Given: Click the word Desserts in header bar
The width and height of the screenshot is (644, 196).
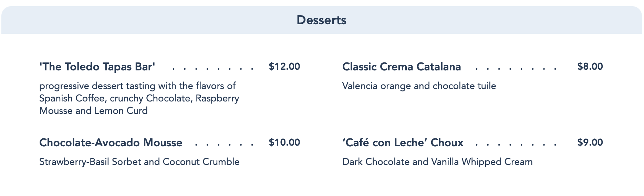Looking at the screenshot, I should pos(322,20).
